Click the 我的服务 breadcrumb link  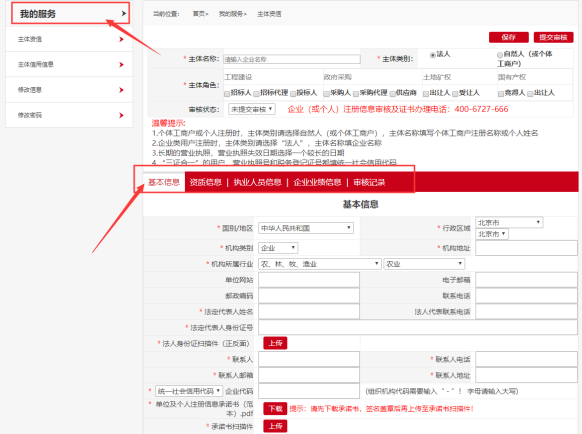231,14
